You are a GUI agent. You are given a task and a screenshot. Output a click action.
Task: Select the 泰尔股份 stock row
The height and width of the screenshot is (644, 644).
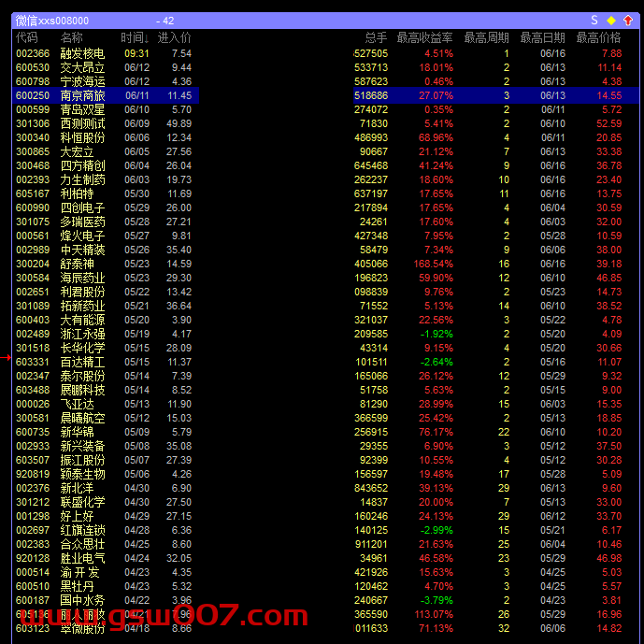(x=325, y=376)
